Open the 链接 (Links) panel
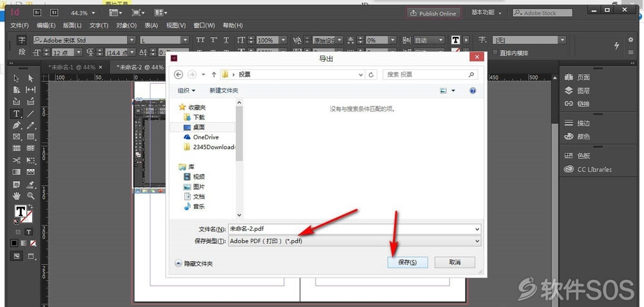644x307 pixels. tap(577, 104)
